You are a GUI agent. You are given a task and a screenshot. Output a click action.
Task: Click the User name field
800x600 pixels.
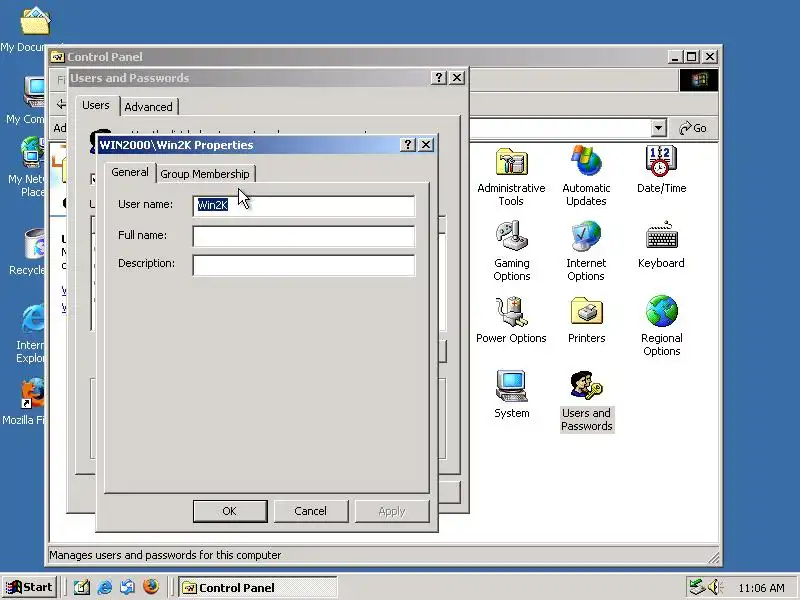[x=304, y=206]
